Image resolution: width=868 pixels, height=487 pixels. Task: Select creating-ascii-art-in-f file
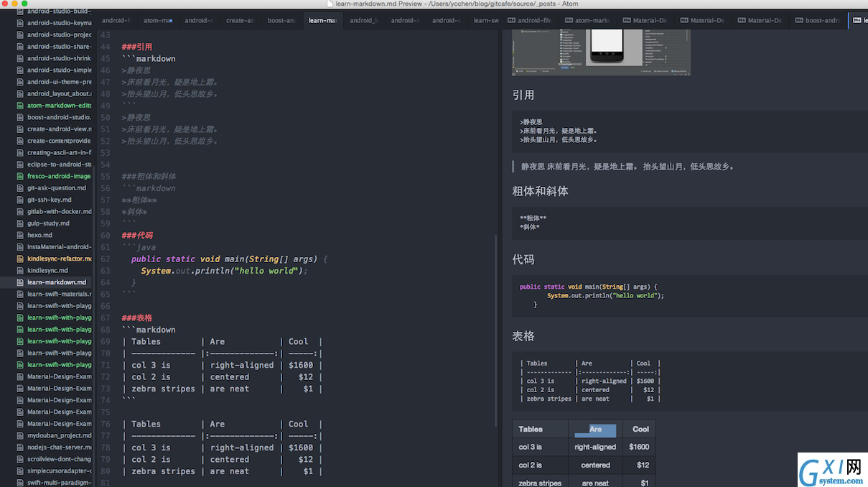[60, 152]
